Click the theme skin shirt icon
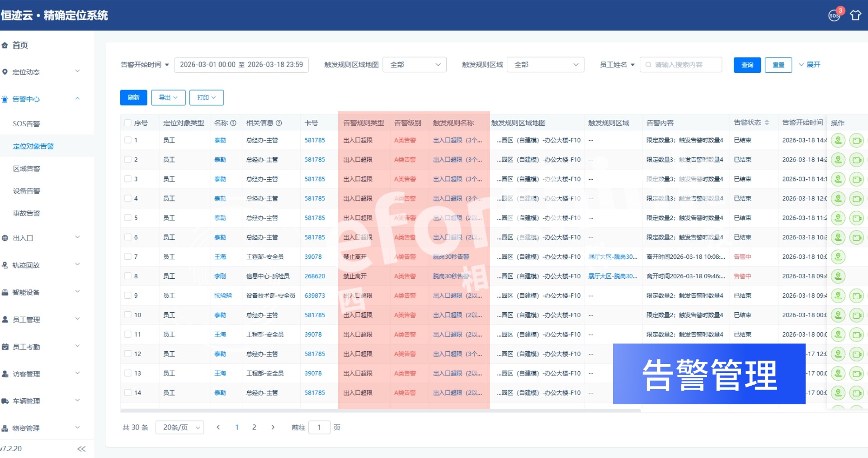The width and height of the screenshot is (868, 458). click(x=855, y=15)
